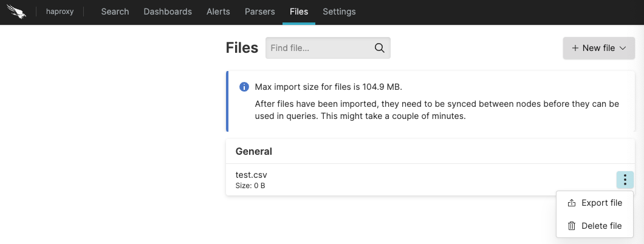Open the Settings tab

(x=339, y=12)
